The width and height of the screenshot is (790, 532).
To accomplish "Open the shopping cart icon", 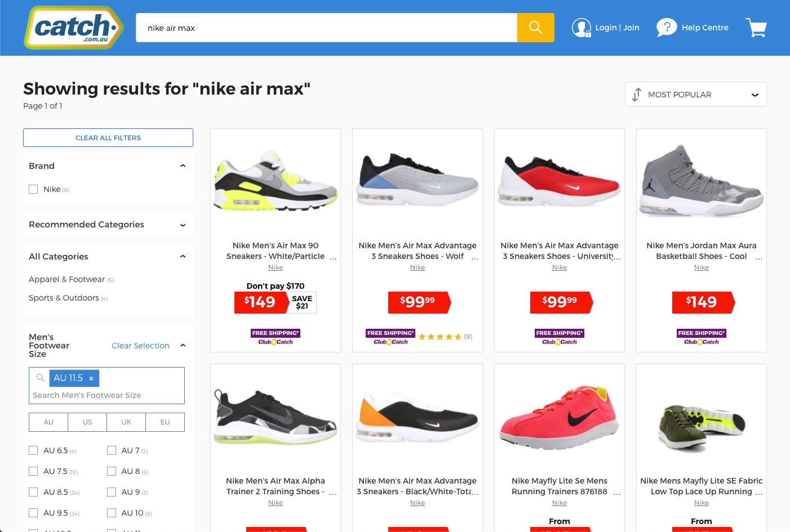I will point(756,28).
